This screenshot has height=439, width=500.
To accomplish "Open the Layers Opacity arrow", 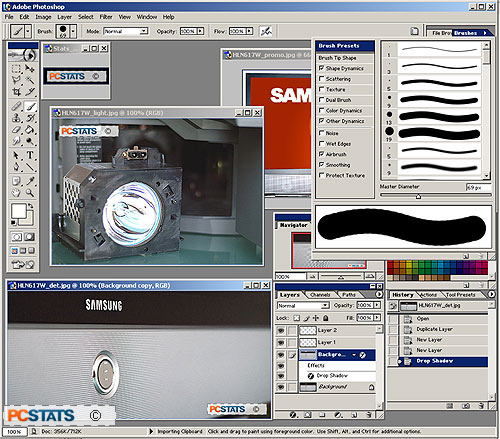I will [377, 305].
